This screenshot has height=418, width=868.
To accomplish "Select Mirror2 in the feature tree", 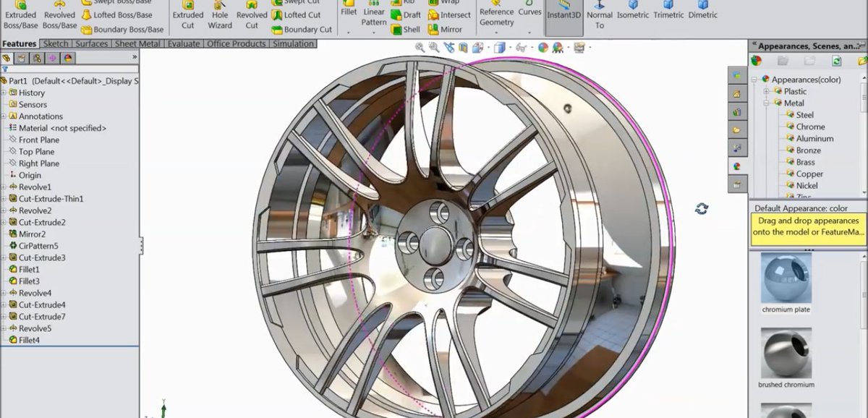I will pos(27,234).
